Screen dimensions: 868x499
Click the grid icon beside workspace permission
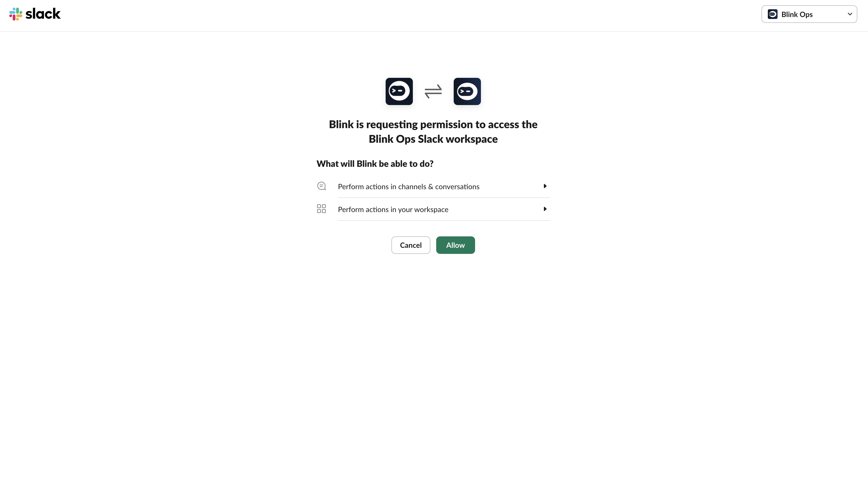point(321,209)
